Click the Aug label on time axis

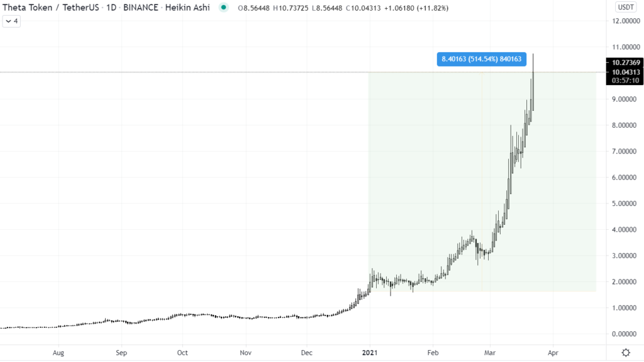(x=58, y=353)
